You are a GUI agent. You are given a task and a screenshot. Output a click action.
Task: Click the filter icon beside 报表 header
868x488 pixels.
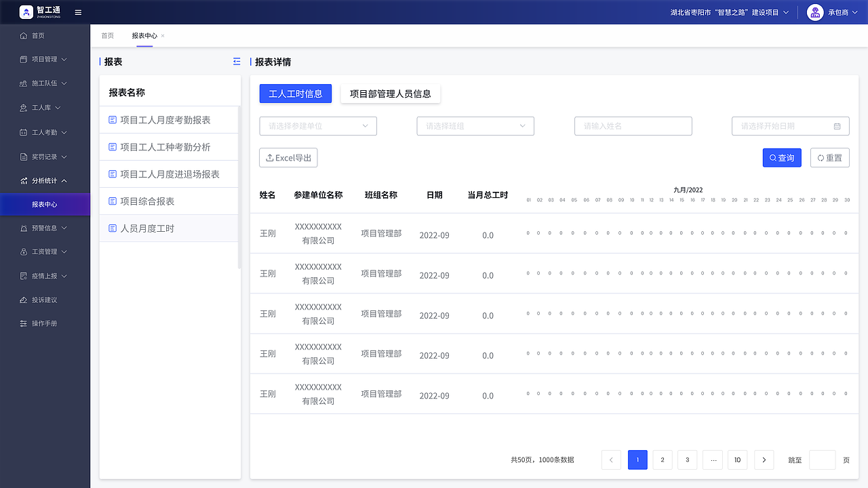pyautogui.click(x=236, y=61)
